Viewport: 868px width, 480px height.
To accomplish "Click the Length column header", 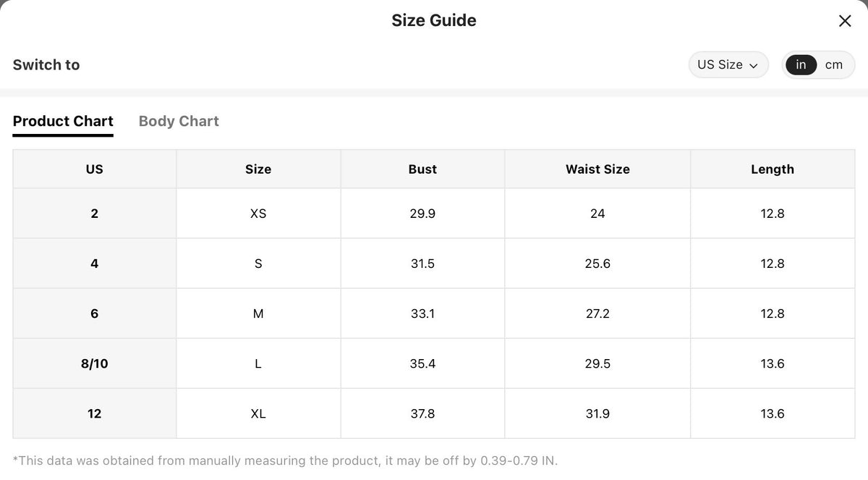I will point(773,169).
